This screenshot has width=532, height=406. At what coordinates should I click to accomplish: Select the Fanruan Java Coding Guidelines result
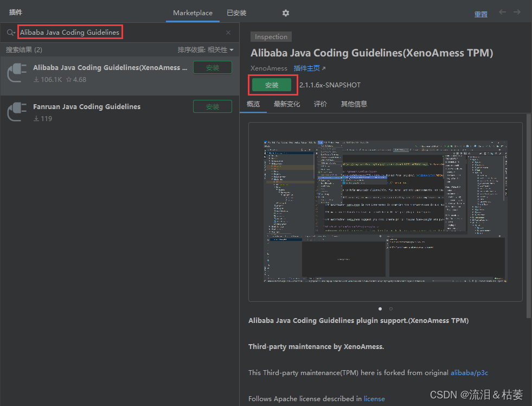pyautogui.click(x=120, y=115)
